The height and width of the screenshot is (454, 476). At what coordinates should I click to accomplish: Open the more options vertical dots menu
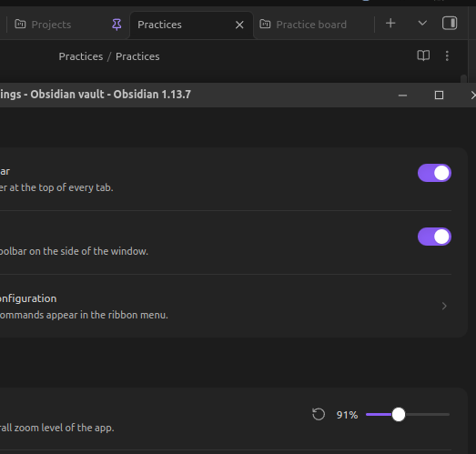pos(447,55)
